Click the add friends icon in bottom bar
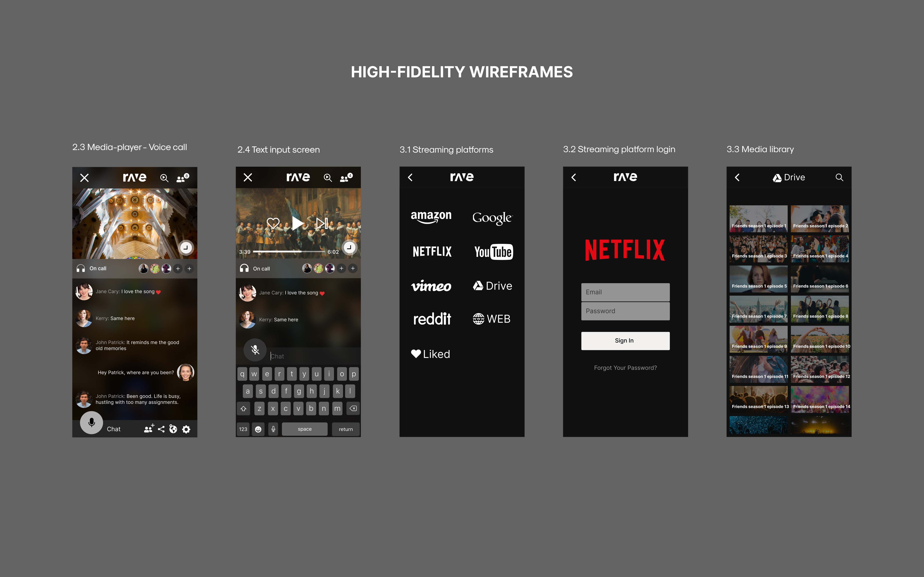 coord(148,428)
